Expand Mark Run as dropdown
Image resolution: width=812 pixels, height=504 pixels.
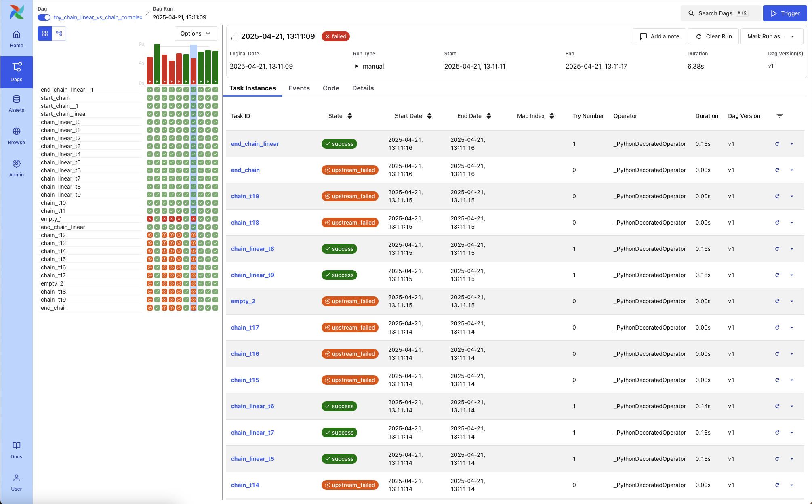pos(771,36)
